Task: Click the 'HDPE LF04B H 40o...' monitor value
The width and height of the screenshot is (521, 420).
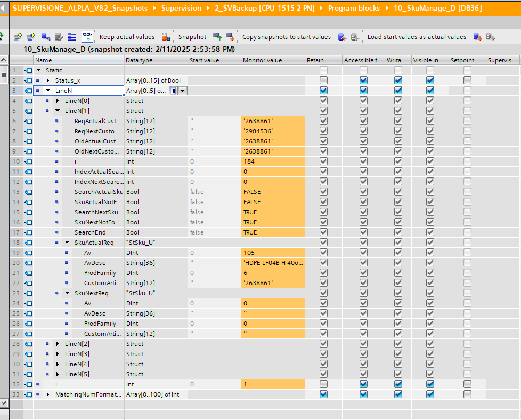Action: [x=273, y=263]
